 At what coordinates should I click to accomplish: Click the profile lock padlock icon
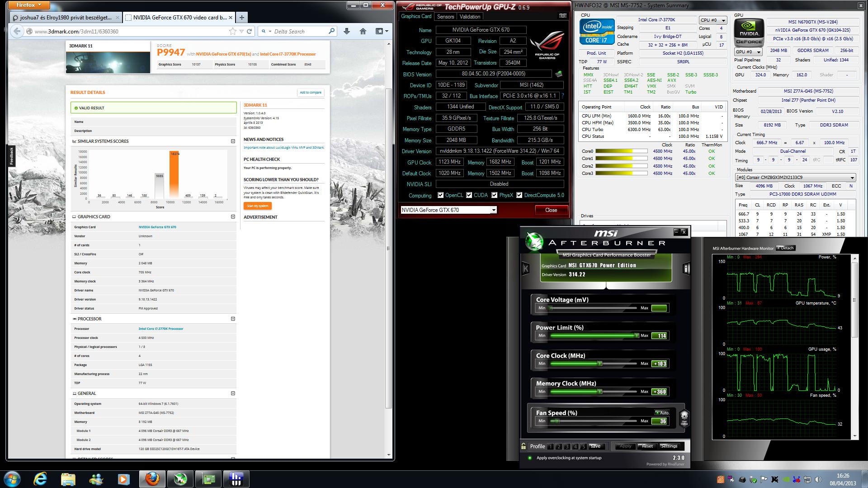point(524,446)
